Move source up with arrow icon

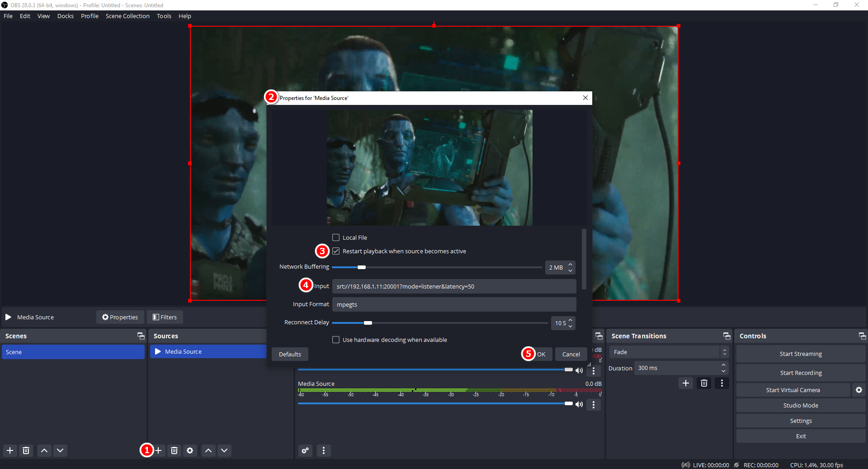[x=208, y=450]
